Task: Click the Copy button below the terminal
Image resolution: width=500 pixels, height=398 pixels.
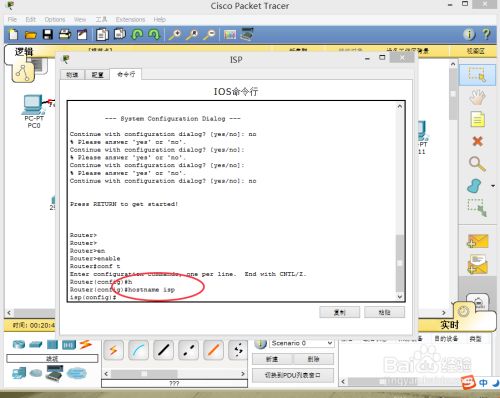Action: pyautogui.click(x=340, y=312)
